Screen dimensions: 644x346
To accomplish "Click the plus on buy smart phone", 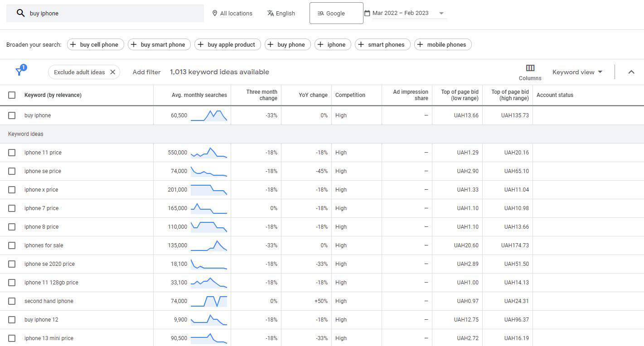I will (x=134, y=44).
